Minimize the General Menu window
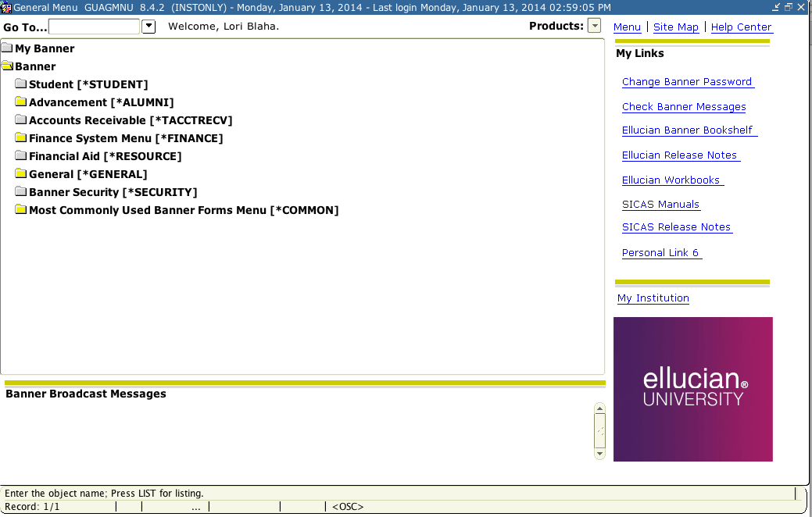The height and width of the screenshot is (517, 812). 776,7
